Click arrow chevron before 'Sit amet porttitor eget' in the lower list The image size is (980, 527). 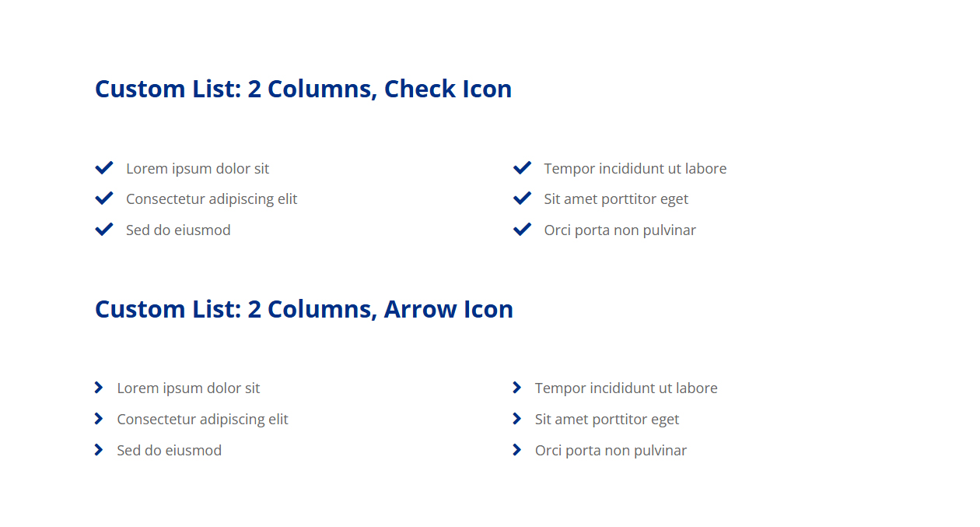[x=517, y=419]
